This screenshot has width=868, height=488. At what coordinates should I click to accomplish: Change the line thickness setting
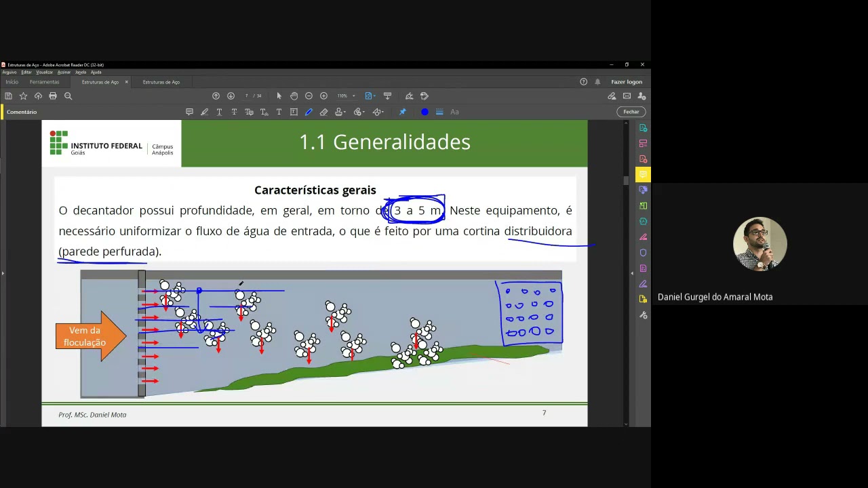(439, 112)
